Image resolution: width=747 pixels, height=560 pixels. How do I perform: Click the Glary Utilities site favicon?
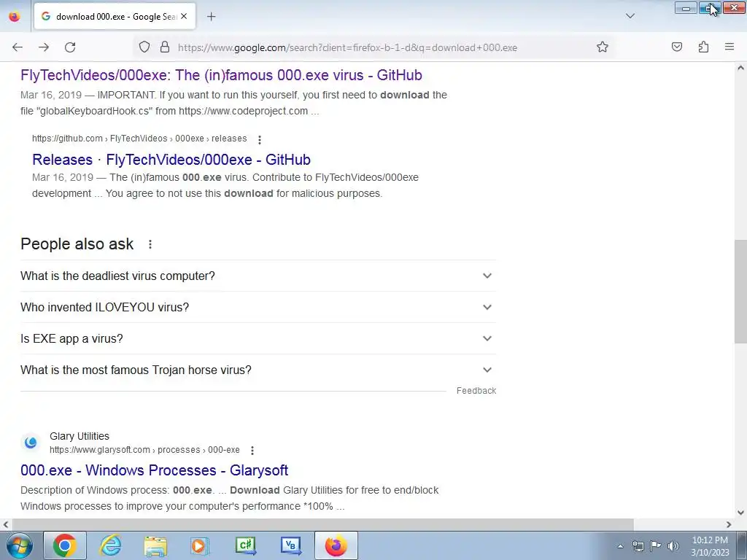coord(31,443)
